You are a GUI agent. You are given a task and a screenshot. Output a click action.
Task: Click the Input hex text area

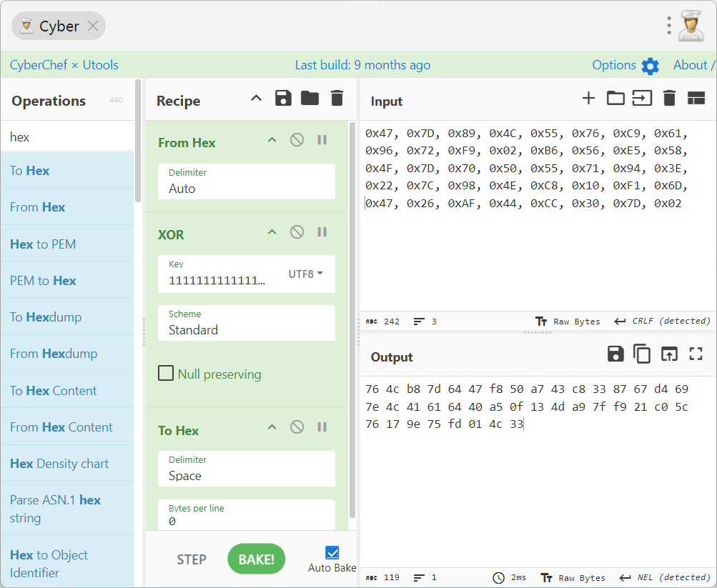(538, 216)
